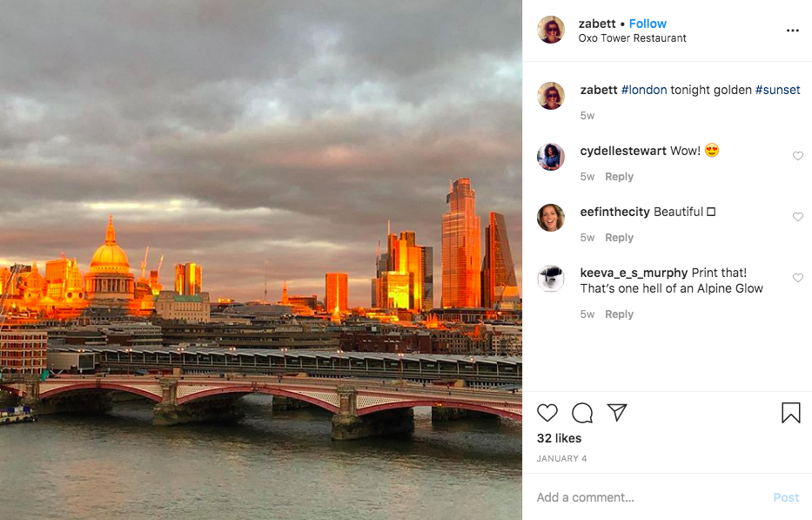The image size is (812, 520).
Task: Open the comment bubble icon
Action: pyautogui.click(x=582, y=413)
